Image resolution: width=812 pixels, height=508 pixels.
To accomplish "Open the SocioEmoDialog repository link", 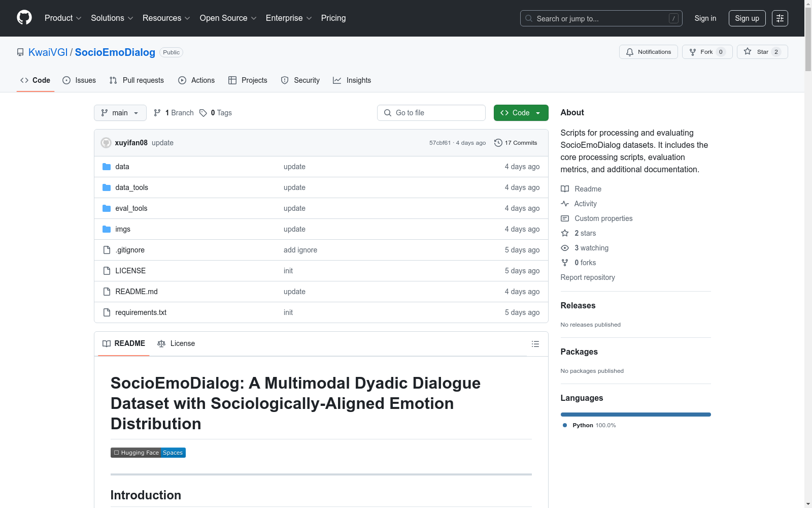I will tap(115, 52).
